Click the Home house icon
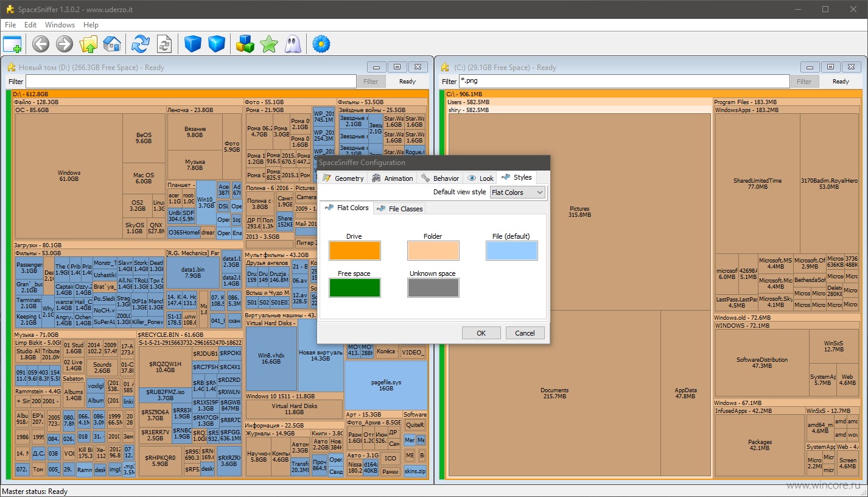The width and height of the screenshot is (868, 497). [x=112, y=44]
